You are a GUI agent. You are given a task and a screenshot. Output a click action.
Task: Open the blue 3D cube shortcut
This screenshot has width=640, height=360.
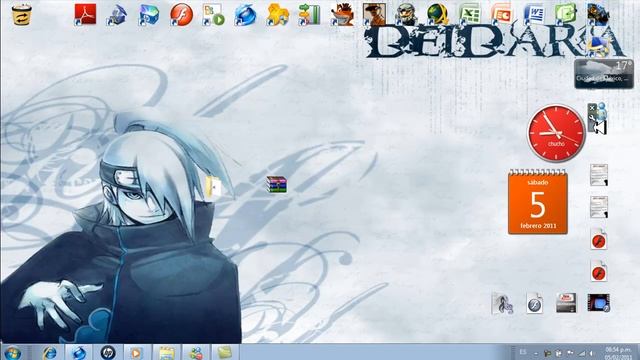[149, 14]
